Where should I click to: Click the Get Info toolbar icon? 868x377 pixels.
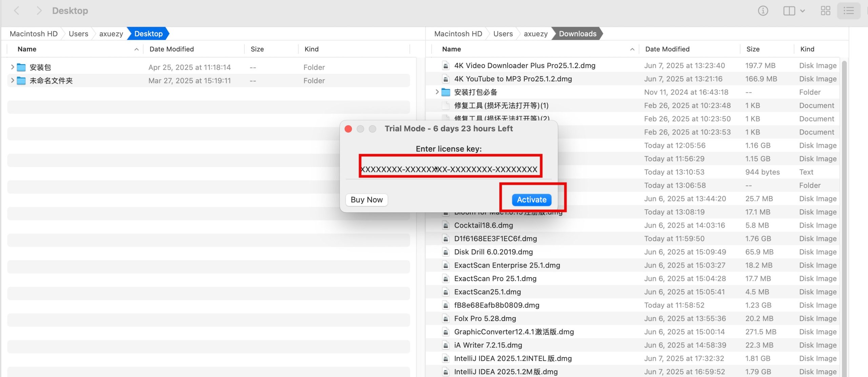[x=763, y=11]
